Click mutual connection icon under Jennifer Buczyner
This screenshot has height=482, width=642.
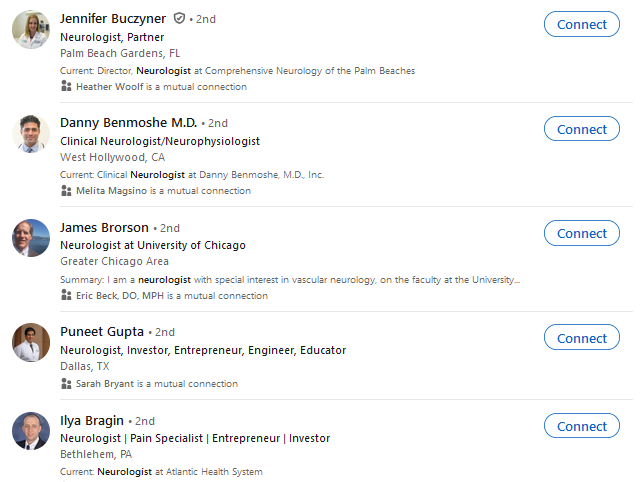click(x=67, y=87)
